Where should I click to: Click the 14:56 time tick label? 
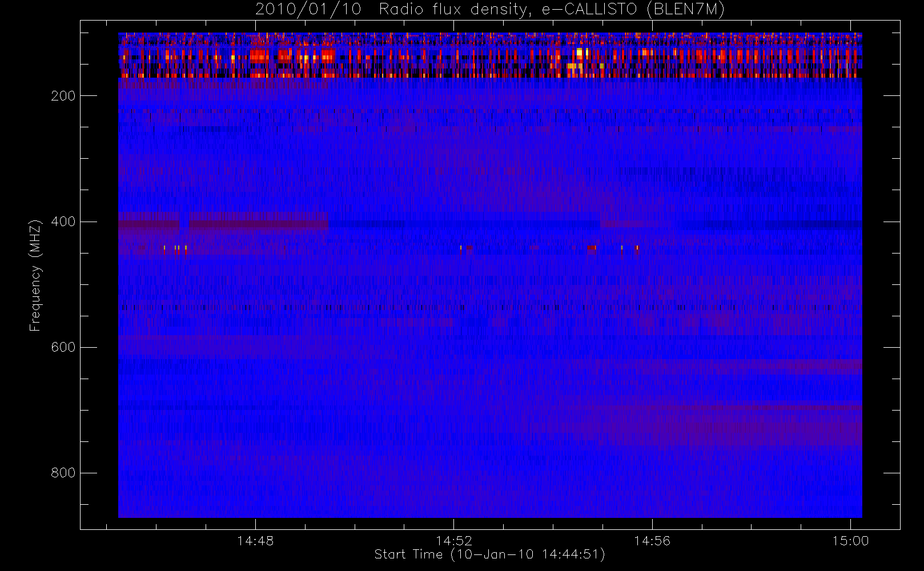point(652,541)
